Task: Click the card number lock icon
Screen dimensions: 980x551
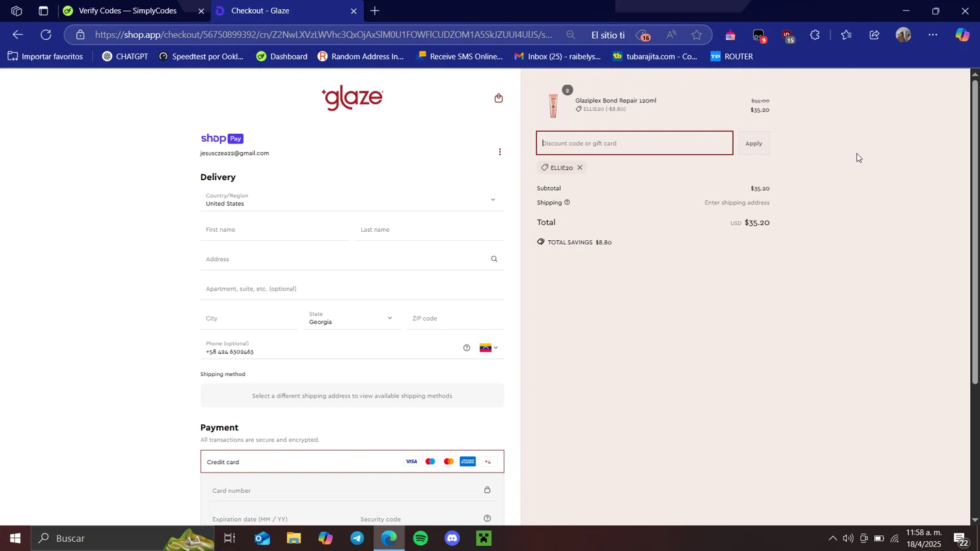Action: [487, 490]
